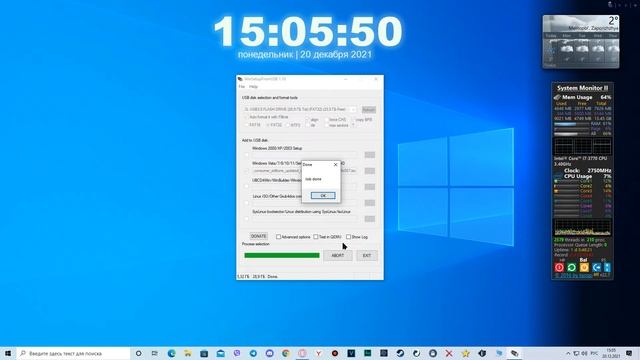640x360 pixels.
Task: Toggle the force CHS checkbox
Action: [x=327, y=120]
